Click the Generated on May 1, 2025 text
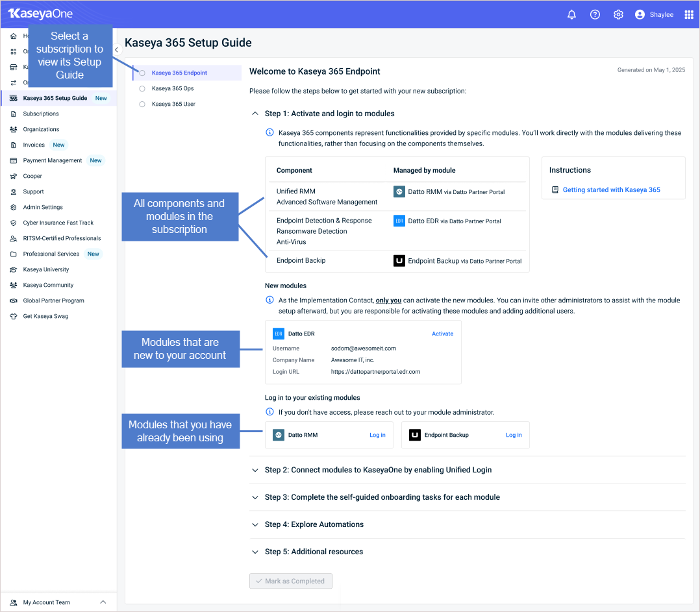The height and width of the screenshot is (612, 700). click(x=651, y=70)
